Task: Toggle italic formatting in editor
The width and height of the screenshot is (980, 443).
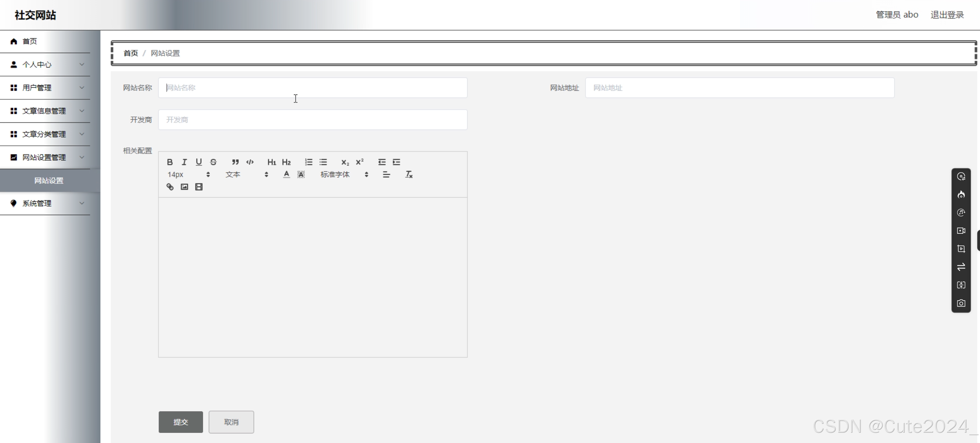Action: (184, 162)
